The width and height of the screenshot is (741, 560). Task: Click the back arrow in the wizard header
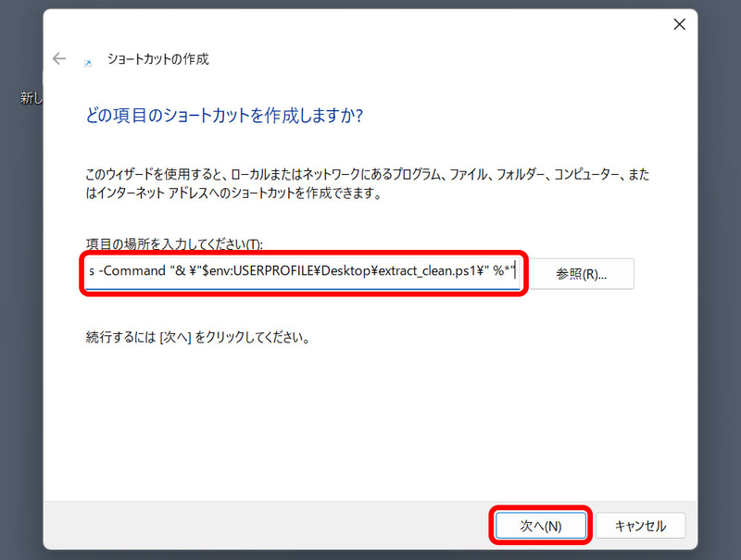click(x=58, y=58)
